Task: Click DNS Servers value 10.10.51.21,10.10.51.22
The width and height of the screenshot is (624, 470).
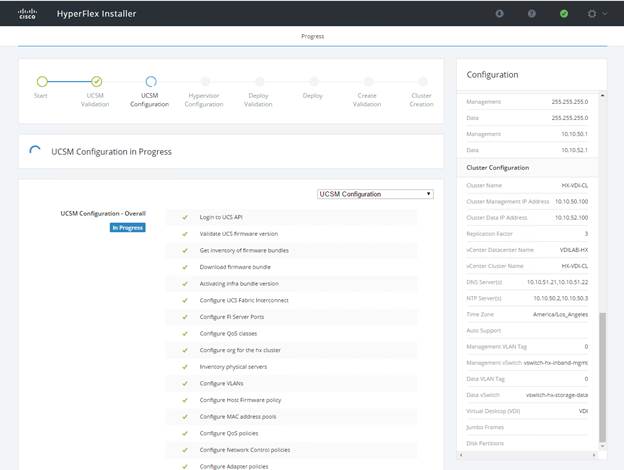Action: pos(558,282)
